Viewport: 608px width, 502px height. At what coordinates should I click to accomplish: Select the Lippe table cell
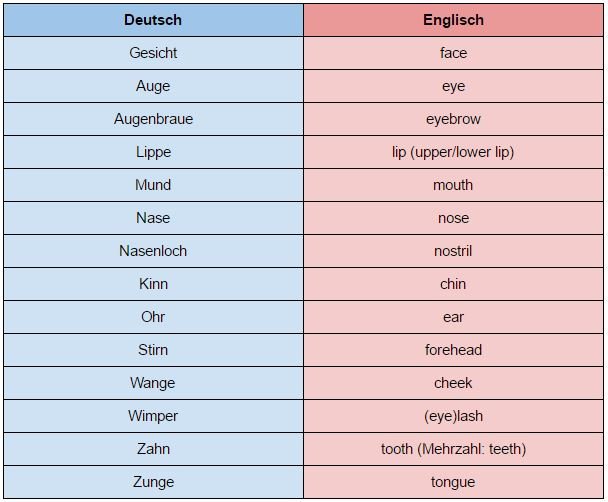point(154,152)
